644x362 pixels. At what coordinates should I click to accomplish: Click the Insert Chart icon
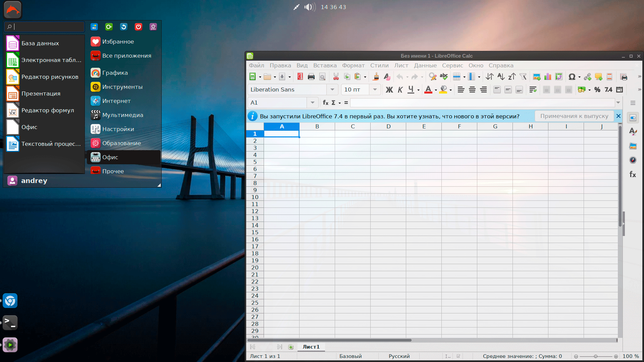pos(548,77)
